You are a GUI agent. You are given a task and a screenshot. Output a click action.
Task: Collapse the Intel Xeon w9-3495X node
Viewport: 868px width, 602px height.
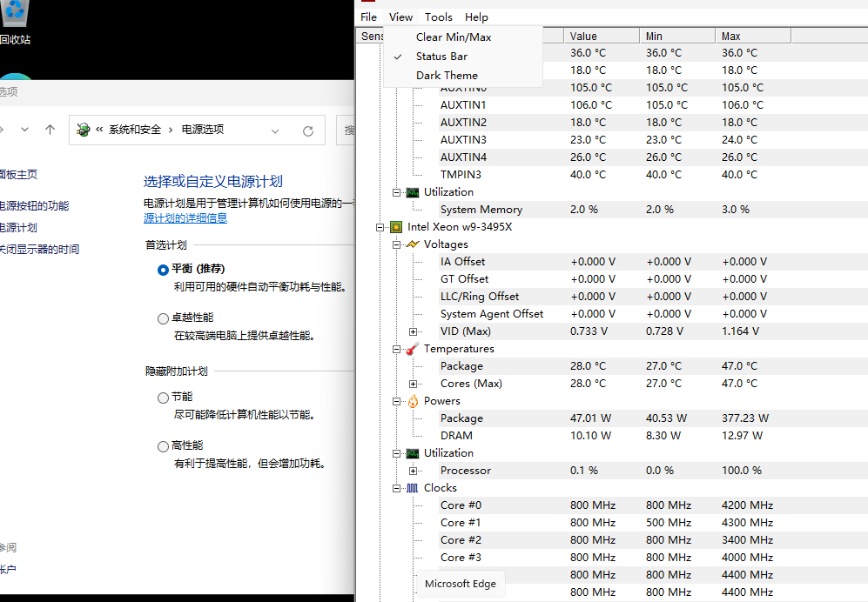tap(380, 227)
